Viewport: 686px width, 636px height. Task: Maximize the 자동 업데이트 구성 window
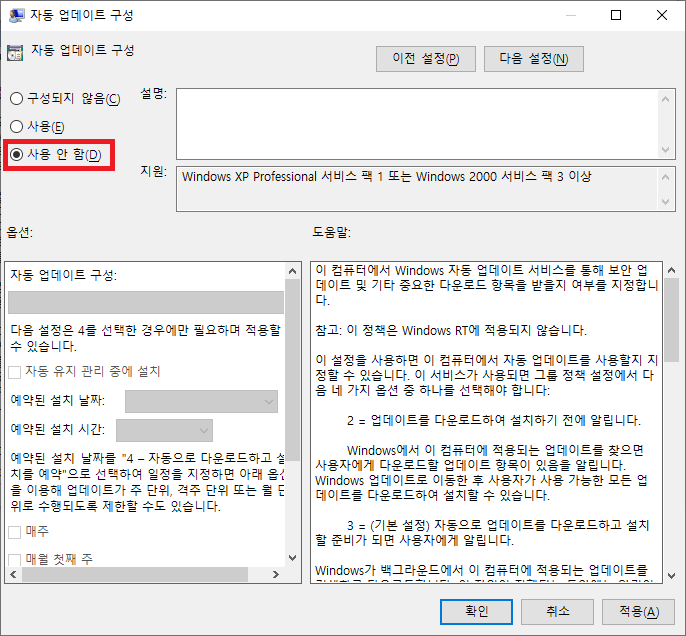point(616,15)
